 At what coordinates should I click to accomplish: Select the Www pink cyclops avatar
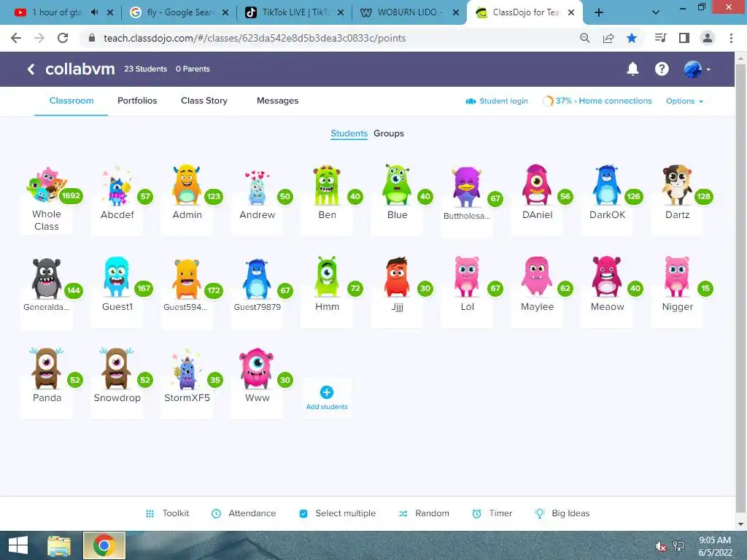click(257, 368)
